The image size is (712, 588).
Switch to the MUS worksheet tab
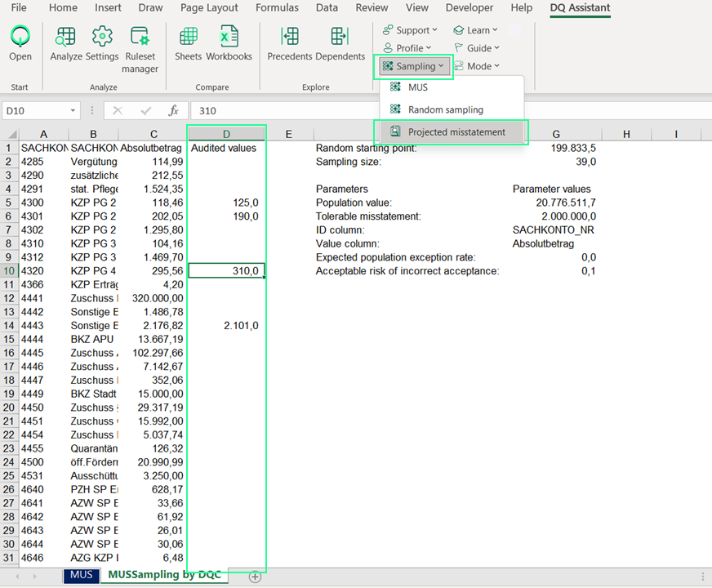pyautogui.click(x=81, y=575)
